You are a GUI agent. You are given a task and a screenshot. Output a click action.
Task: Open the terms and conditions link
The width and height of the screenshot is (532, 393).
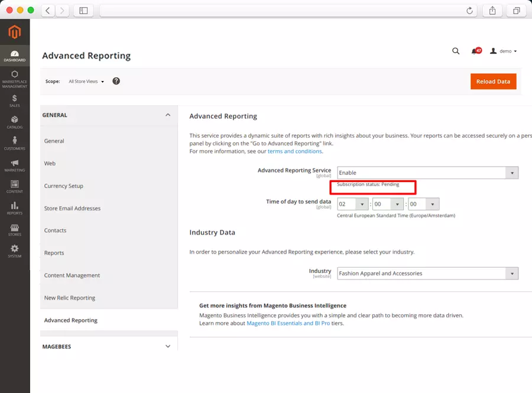tap(294, 151)
